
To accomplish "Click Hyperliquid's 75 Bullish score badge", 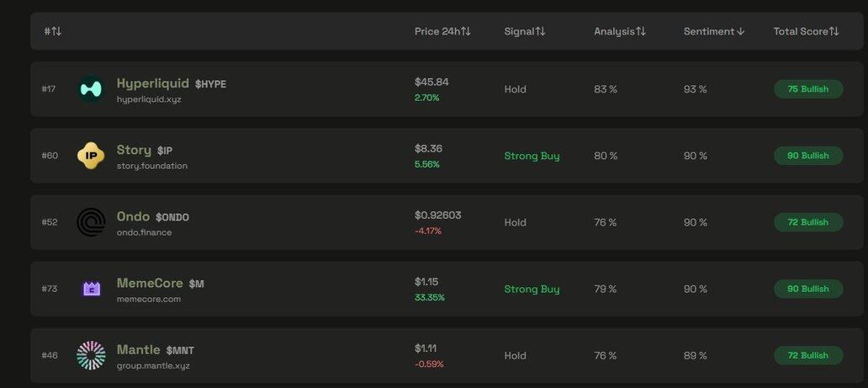I will coord(807,89).
